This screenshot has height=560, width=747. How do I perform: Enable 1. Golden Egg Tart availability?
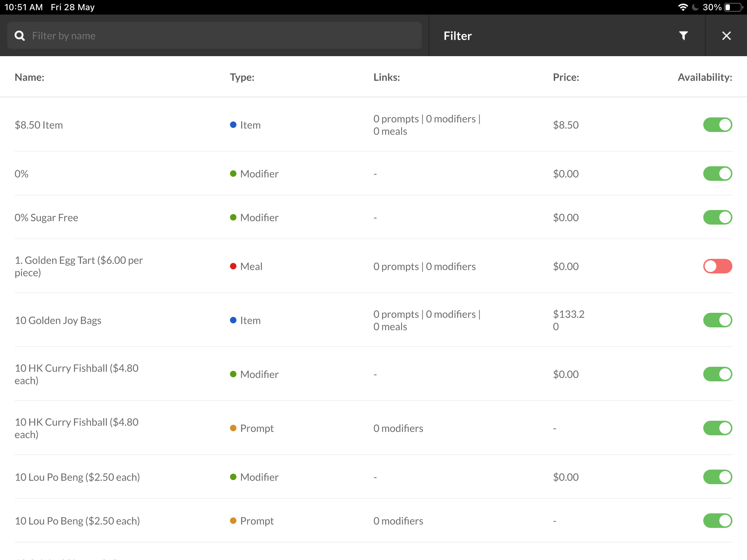[717, 266]
